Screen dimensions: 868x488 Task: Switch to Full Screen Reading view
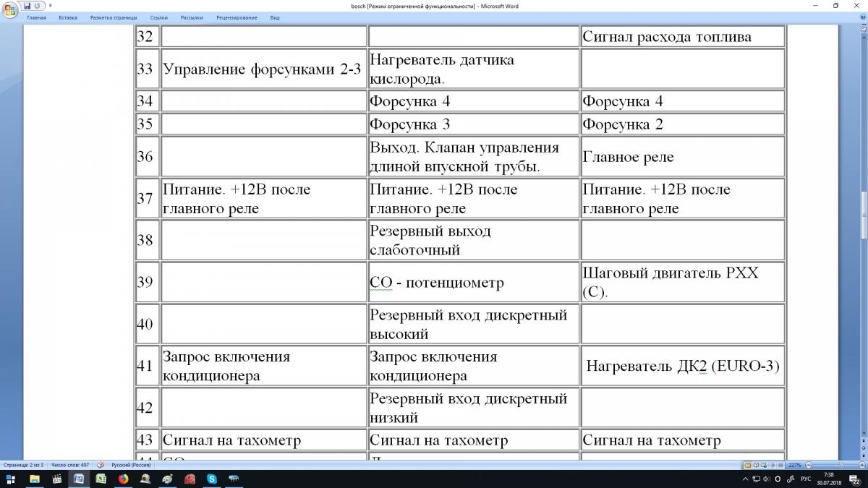point(757,465)
